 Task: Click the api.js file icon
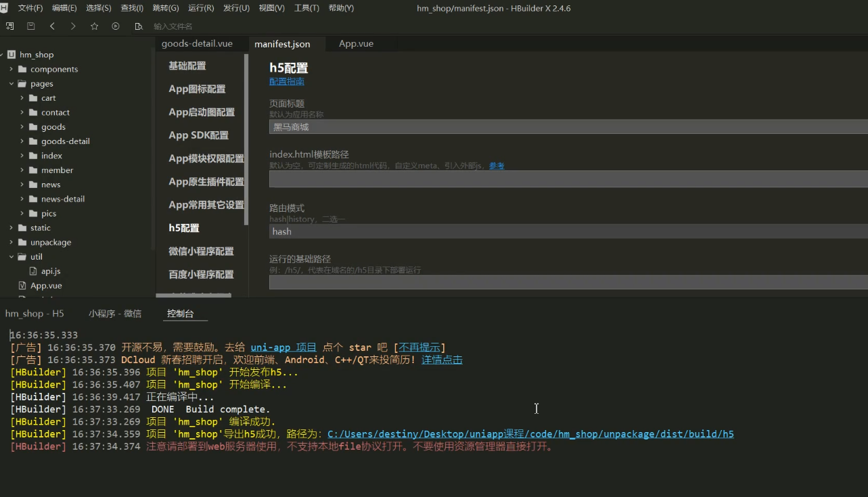[x=34, y=271]
